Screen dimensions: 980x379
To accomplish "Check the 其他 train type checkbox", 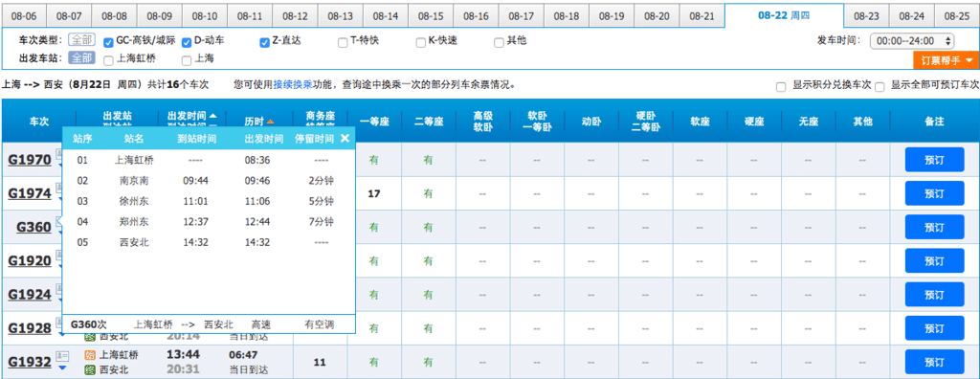I will (x=499, y=42).
